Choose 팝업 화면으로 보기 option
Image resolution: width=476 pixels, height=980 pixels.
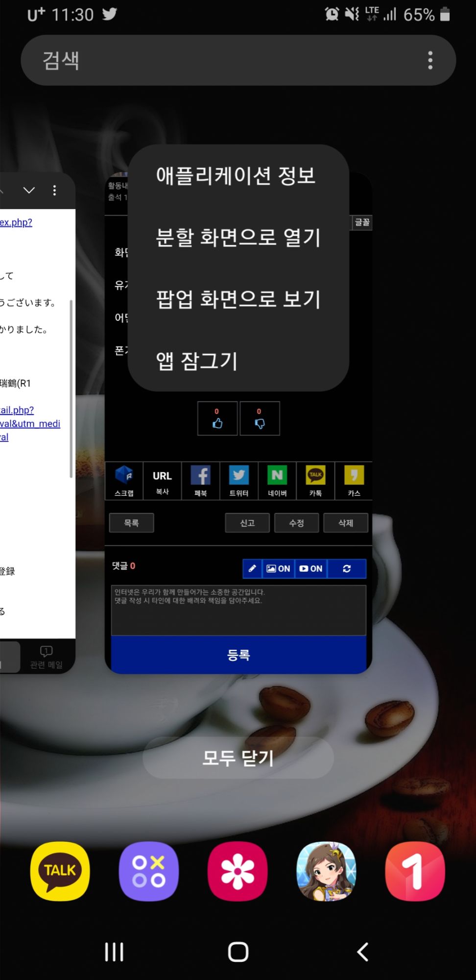click(x=238, y=299)
